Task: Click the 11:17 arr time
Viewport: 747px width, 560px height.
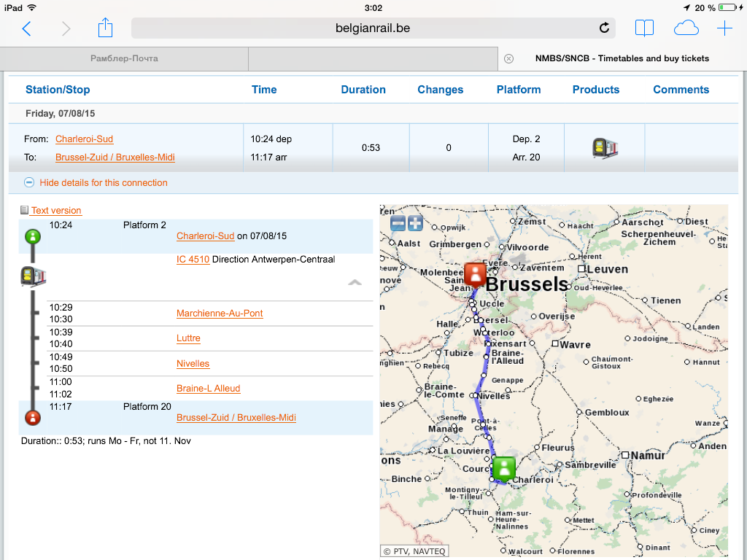Action: pyautogui.click(x=268, y=157)
